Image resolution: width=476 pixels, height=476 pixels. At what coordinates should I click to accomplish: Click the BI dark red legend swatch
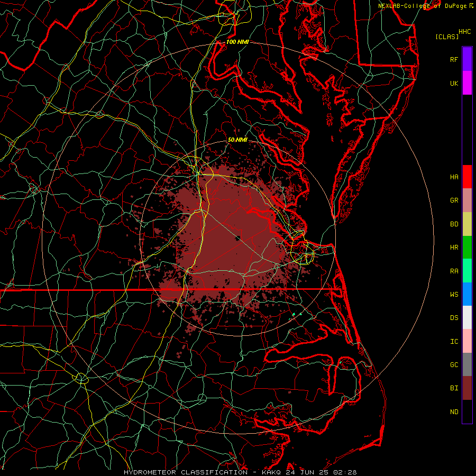pyautogui.click(x=467, y=388)
